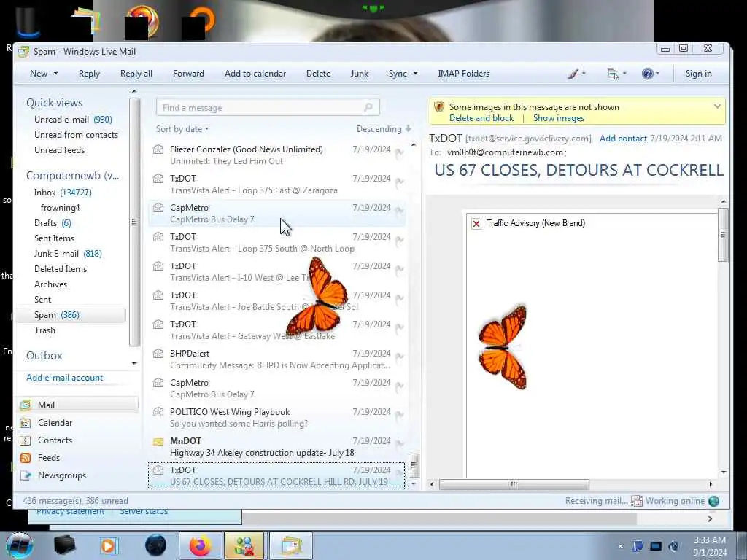Screen dimensions: 747x560
Task: Flag the POLITICO West Wing Playbook message
Action: 399,415
